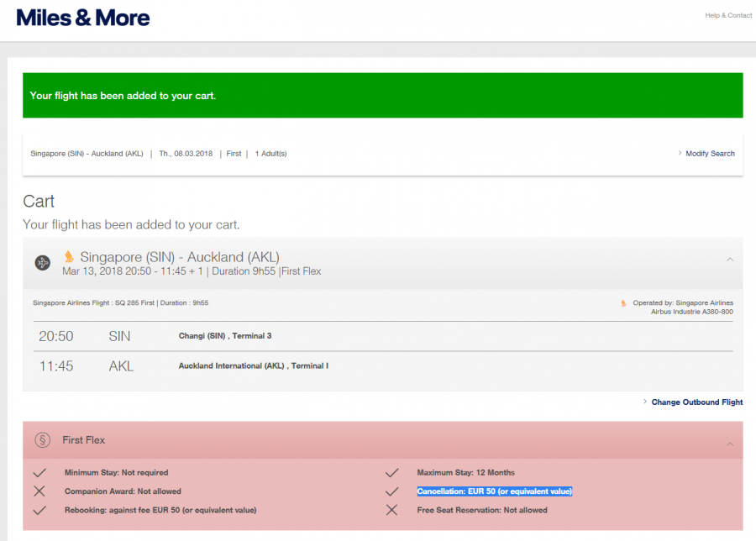Click 'Free Seat Reservation: Not allowed' text
This screenshot has height=541, width=756.
[x=482, y=510]
